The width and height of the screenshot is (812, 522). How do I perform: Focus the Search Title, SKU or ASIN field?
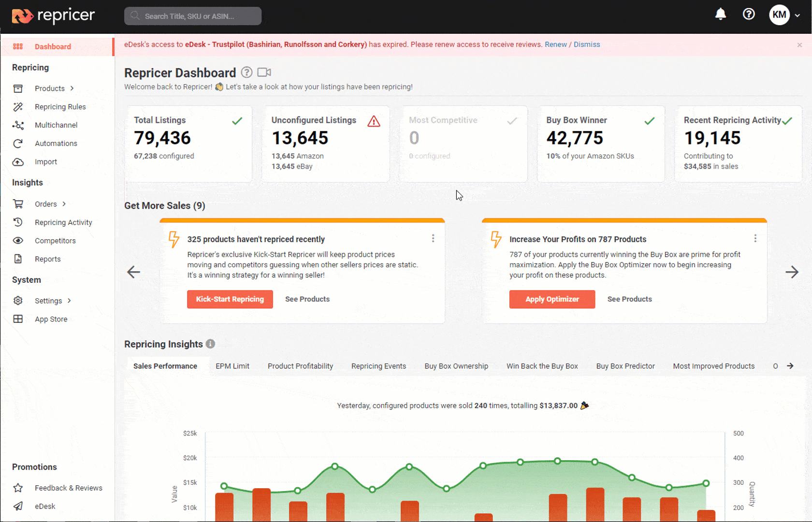[x=193, y=16]
